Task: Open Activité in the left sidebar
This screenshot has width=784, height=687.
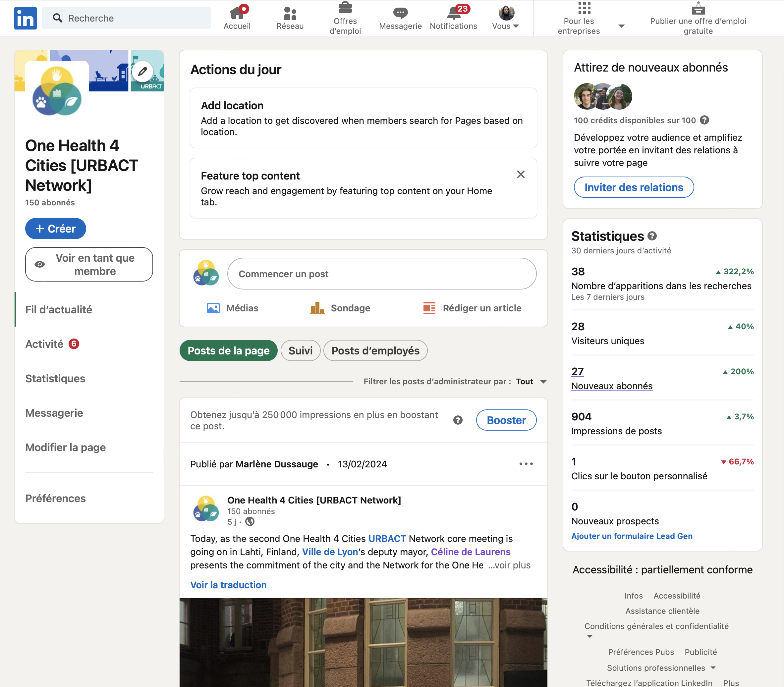Action: click(x=44, y=344)
